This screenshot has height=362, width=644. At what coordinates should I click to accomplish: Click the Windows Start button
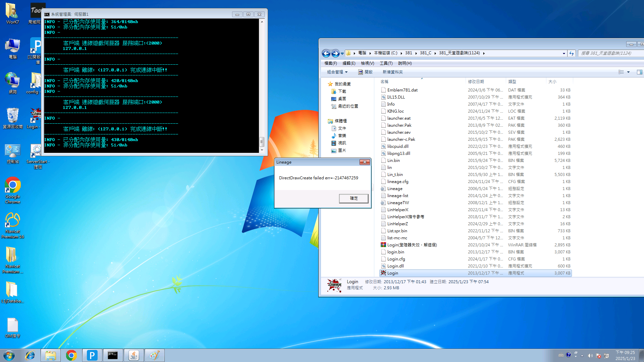9,355
